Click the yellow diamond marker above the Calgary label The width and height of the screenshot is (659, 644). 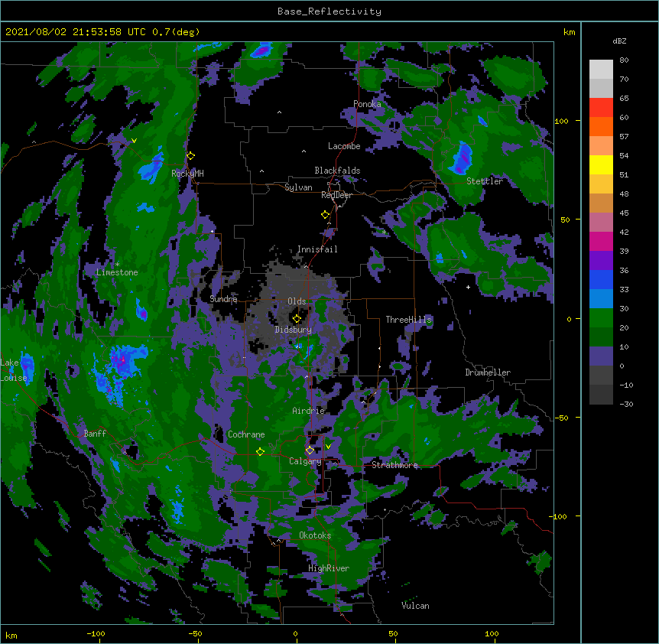coord(310,450)
